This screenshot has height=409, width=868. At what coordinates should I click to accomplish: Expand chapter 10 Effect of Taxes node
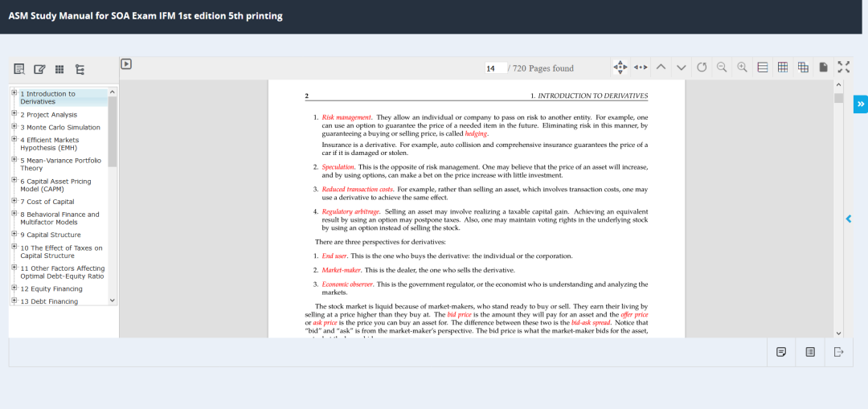tap(14, 247)
